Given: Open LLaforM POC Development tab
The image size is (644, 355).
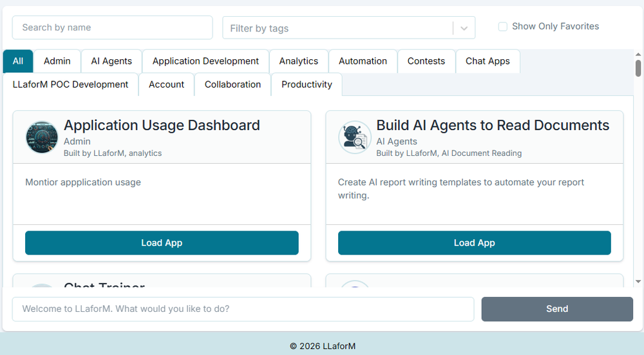Looking at the screenshot, I should 71,84.
